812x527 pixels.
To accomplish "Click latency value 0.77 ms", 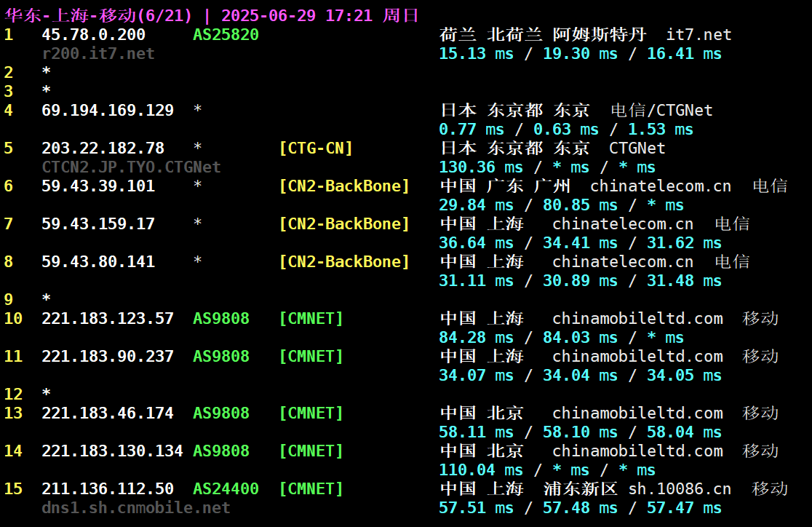I will [471, 129].
